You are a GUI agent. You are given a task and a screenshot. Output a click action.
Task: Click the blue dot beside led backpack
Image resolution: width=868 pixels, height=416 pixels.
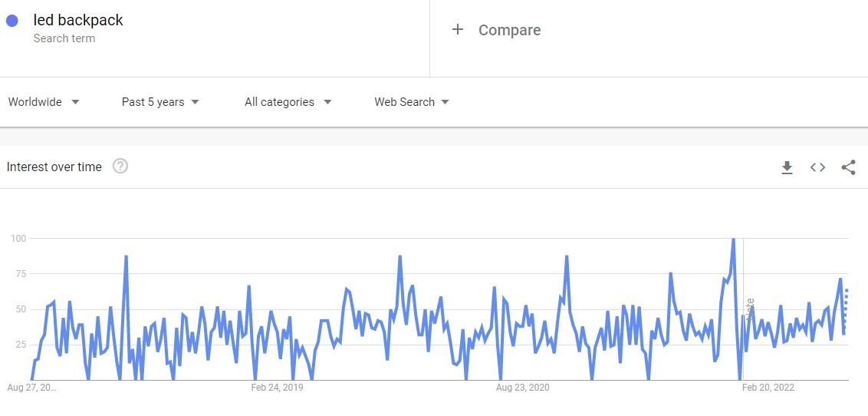[x=12, y=21]
